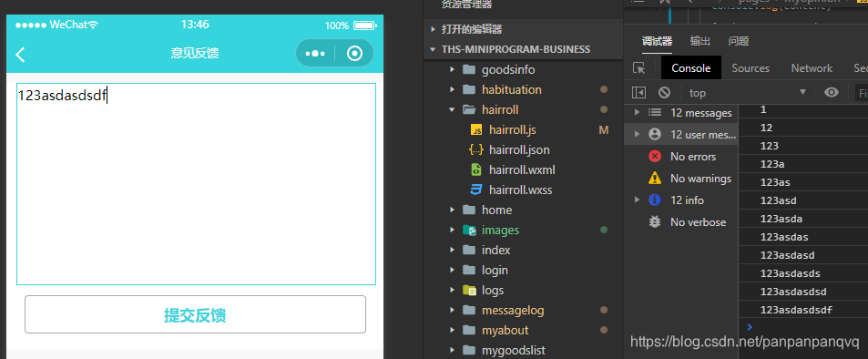The height and width of the screenshot is (359, 868).
Task: Switch to the 调试器 tab
Action: coord(657,41)
